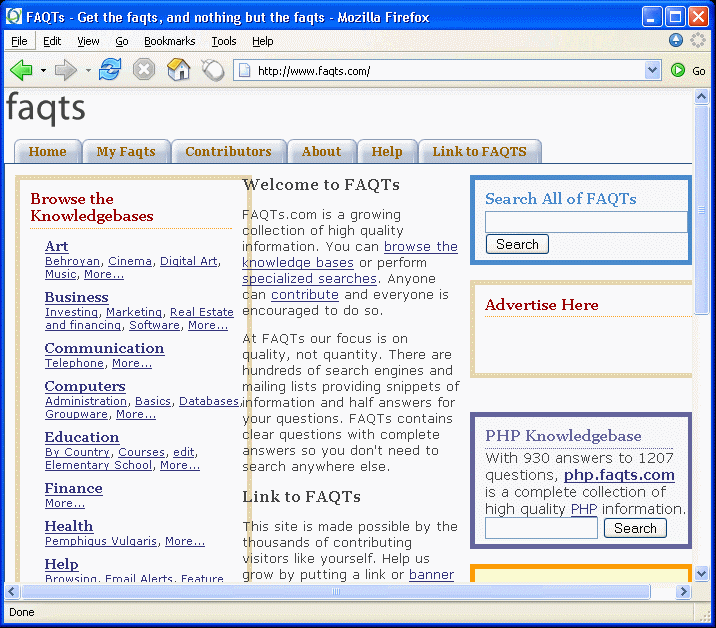Open the Go menu
Screen dimensions: 716x628
[121, 42]
